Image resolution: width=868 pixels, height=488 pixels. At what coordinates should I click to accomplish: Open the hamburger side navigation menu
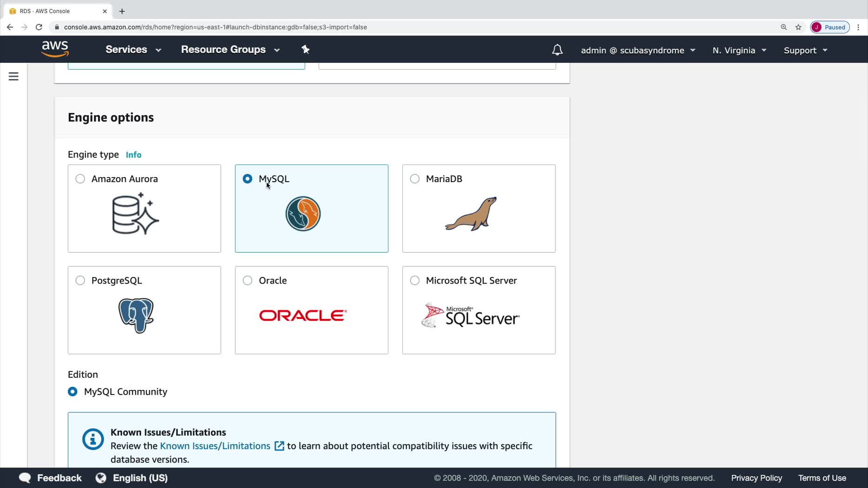coord(13,76)
